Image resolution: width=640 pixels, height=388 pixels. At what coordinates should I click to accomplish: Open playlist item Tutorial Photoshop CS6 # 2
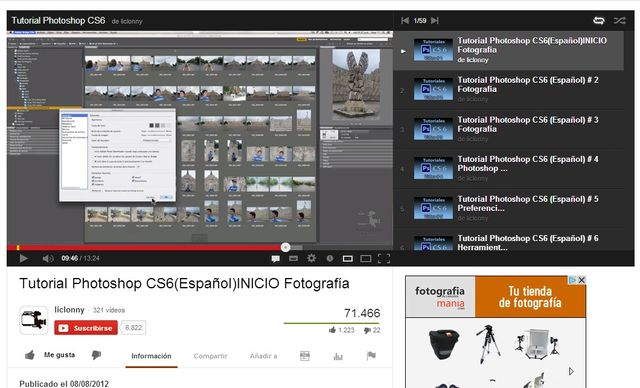click(509, 90)
